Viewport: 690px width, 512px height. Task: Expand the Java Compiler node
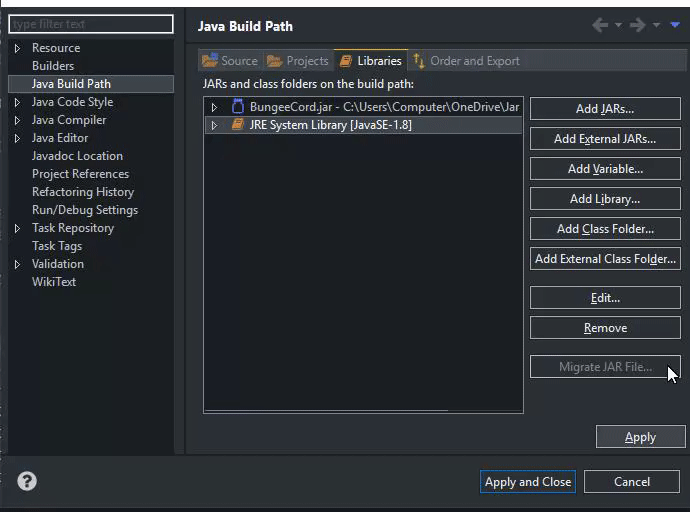[17, 120]
